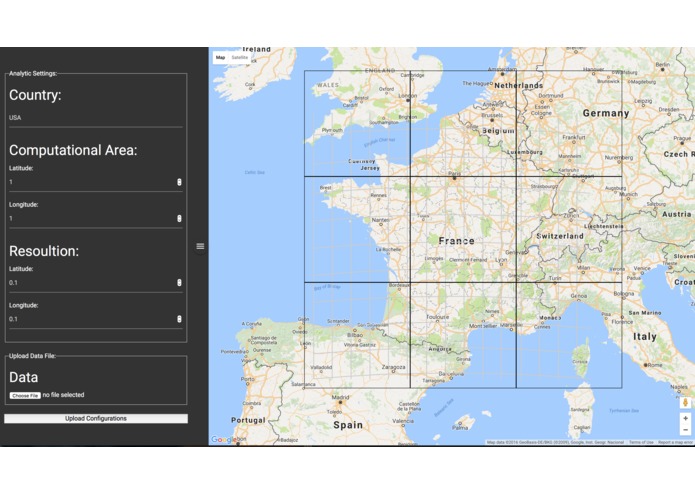Click the Germany label on map
The image size is (695, 494).
pyautogui.click(x=606, y=113)
